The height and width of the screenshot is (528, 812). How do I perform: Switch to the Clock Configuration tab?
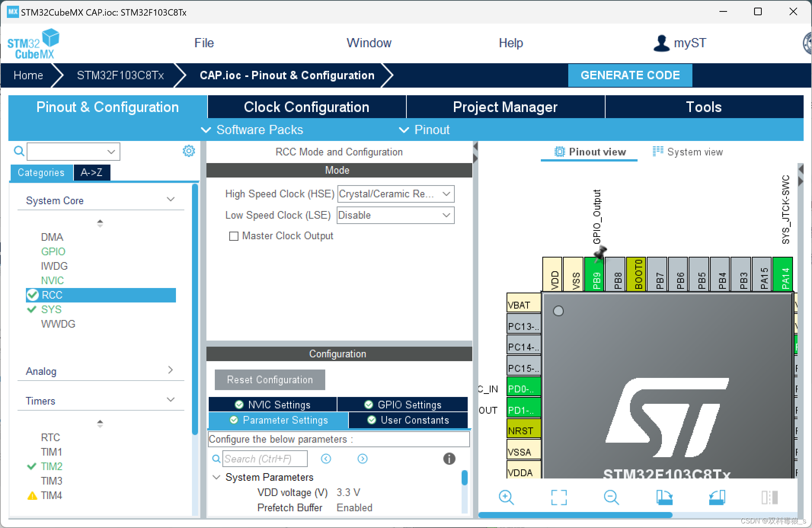tap(307, 107)
